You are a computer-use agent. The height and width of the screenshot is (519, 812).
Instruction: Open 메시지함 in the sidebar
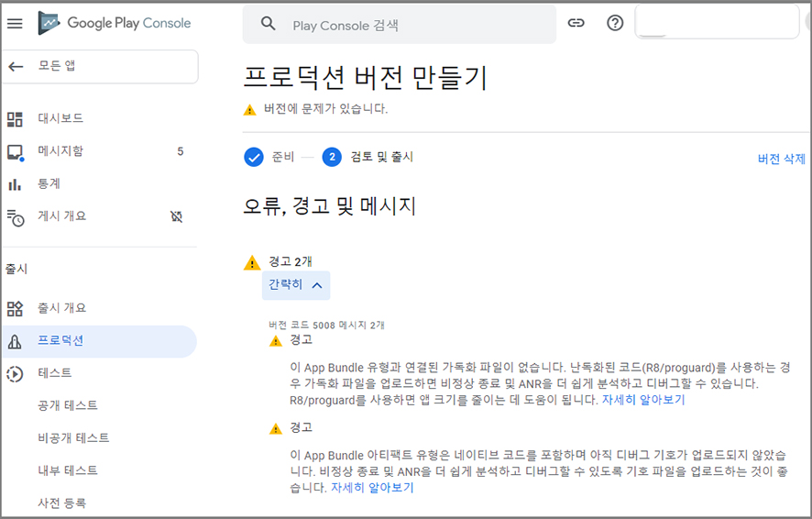[x=60, y=151]
